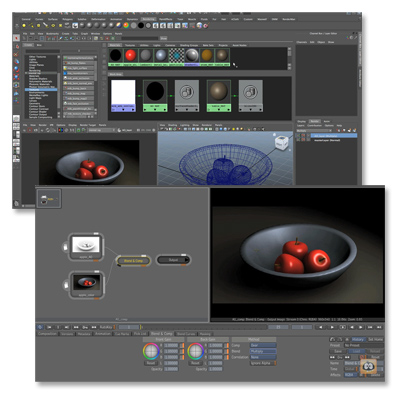Screen dimensions: 400x400
Task: Open the Correlation dropdown set to None
Action: tap(263, 357)
